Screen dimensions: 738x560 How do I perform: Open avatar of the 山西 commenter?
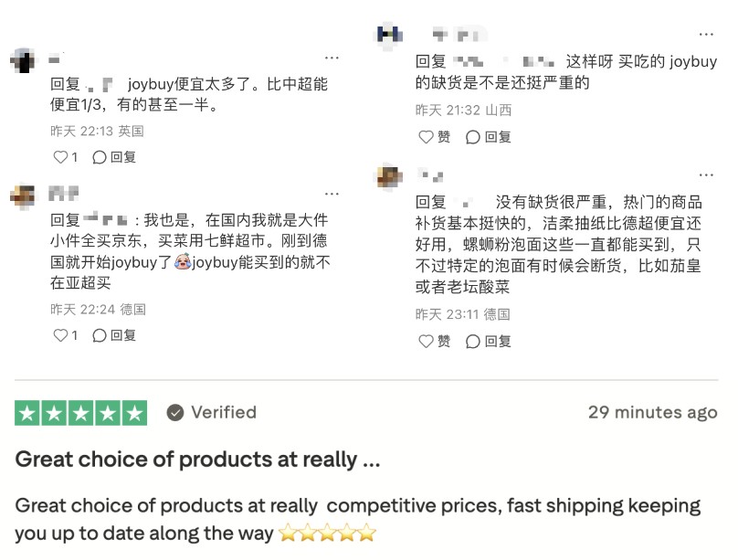[x=390, y=36]
